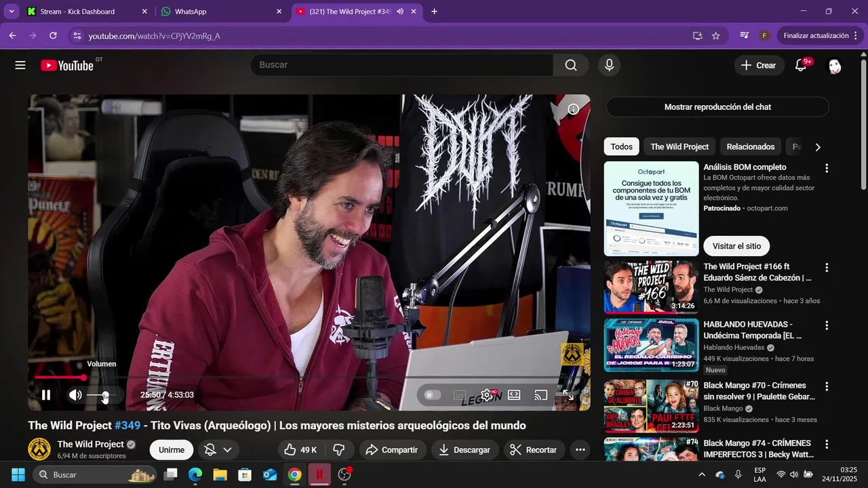Viewport: 868px width, 488px height.
Task: Open Windows Start menu
Action: [x=18, y=474]
